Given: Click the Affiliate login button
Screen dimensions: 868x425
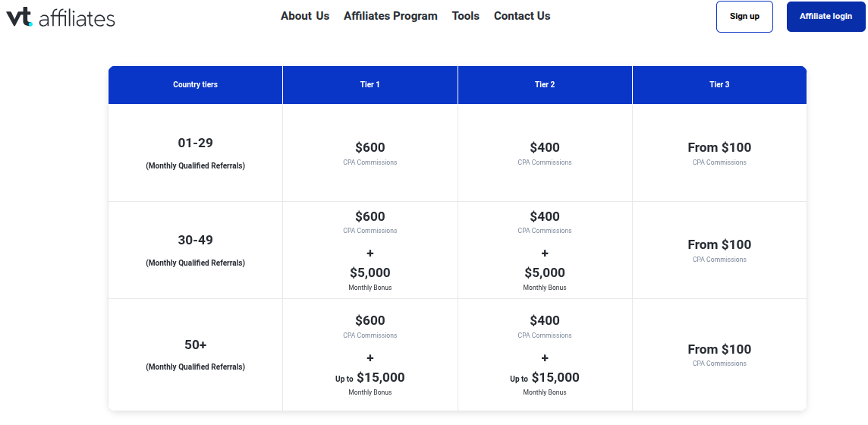Looking at the screenshot, I should click(826, 17).
